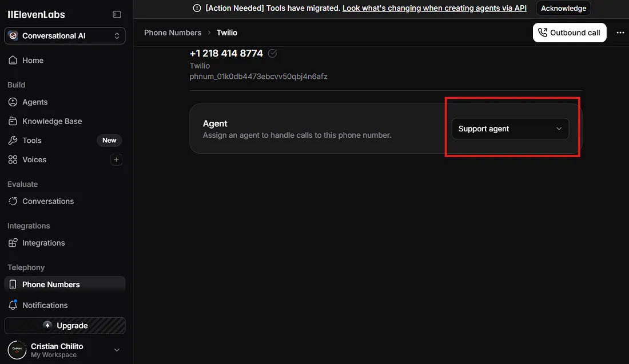Image resolution: width=629 pixels, height=364 pixels.
Task: Select the phnum_01k0db4473ebcvv50qbj4n6afz ID
Action: click(258, 76)
